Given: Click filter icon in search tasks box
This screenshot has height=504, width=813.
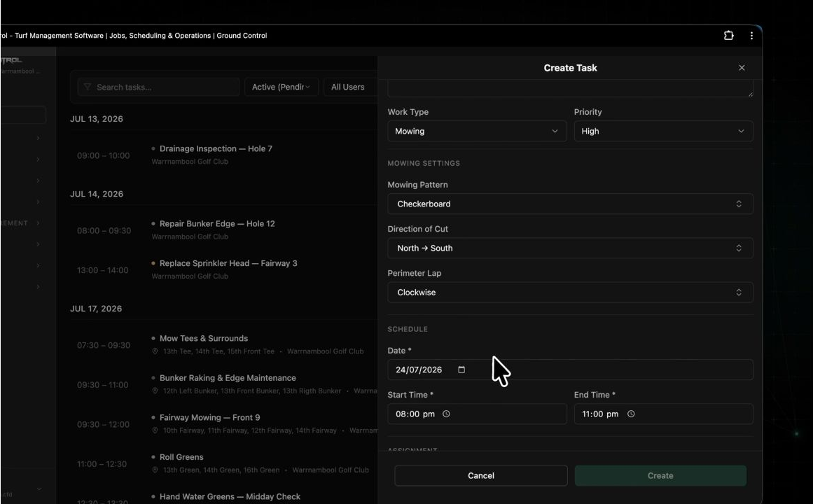Looking at the screenshot, I should (x=87, y=87).
